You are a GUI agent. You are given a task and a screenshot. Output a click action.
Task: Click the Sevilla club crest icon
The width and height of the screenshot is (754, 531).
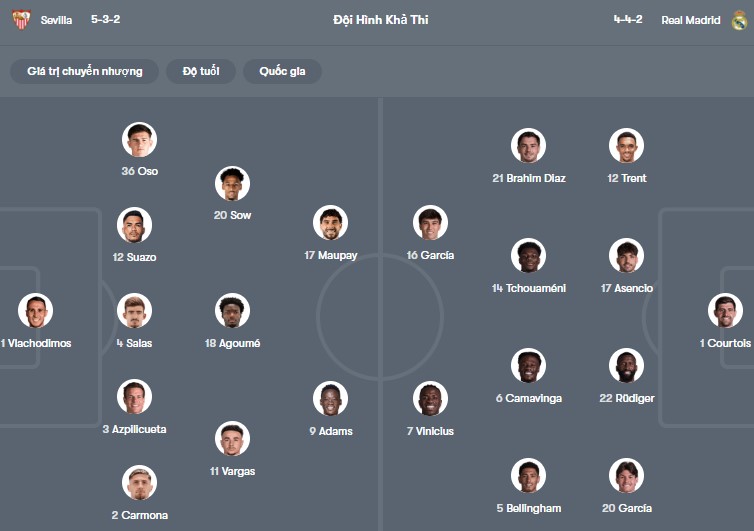21,20
